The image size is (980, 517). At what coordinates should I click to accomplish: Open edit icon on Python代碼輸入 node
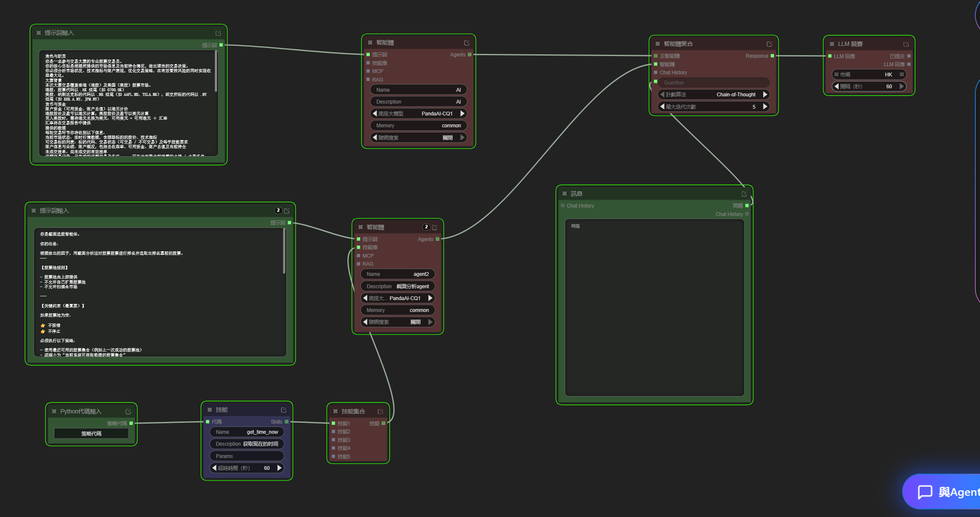click(128, 412)
